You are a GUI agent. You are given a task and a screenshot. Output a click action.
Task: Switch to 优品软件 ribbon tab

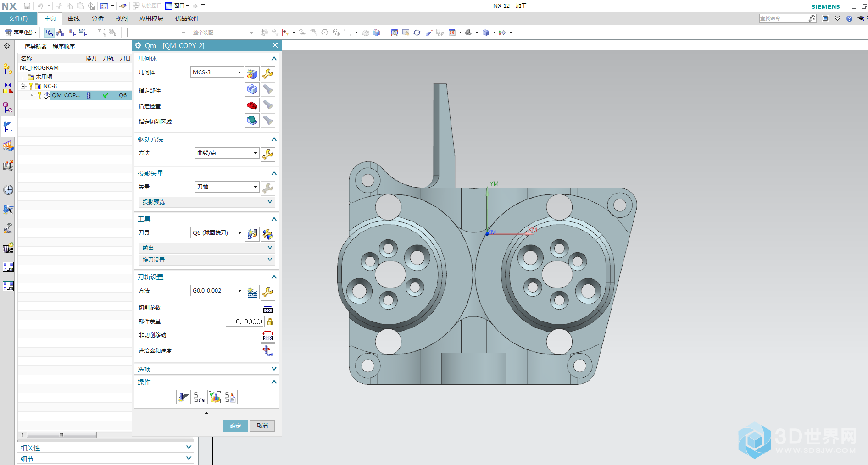[187, 18]
